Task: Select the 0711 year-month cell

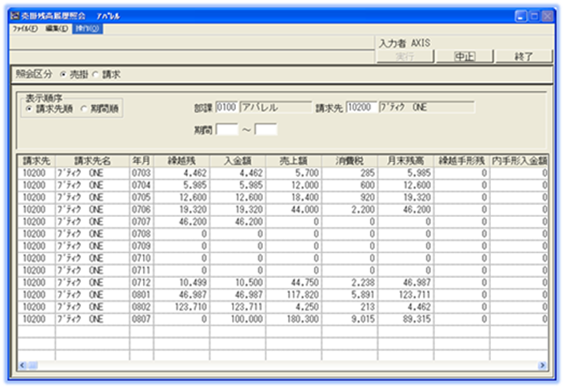Action: [x=141, y=270]
